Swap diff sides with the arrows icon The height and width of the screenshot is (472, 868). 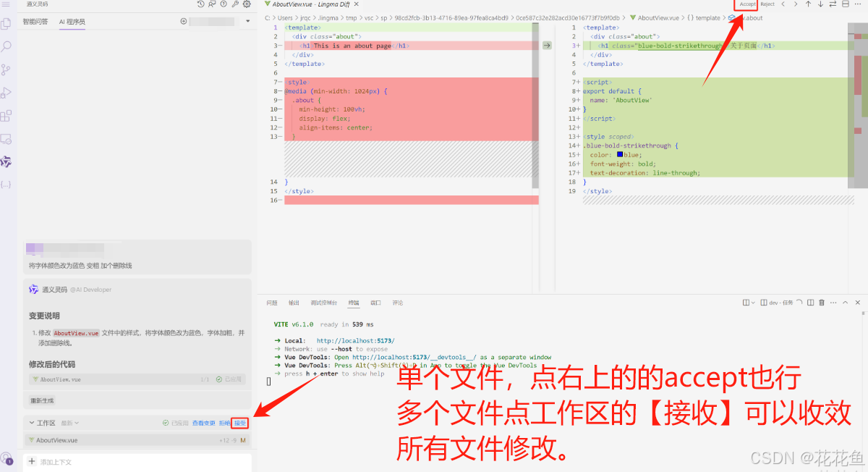click(833, 4)
